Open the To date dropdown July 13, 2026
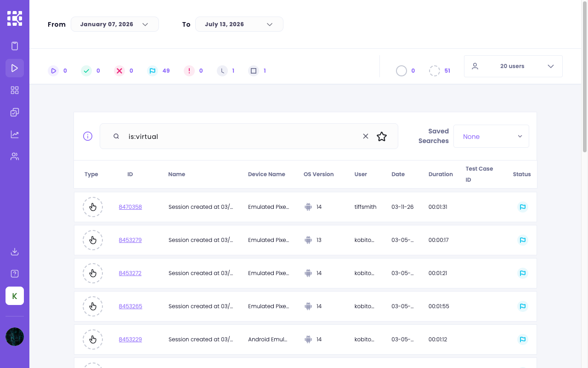 239,24
